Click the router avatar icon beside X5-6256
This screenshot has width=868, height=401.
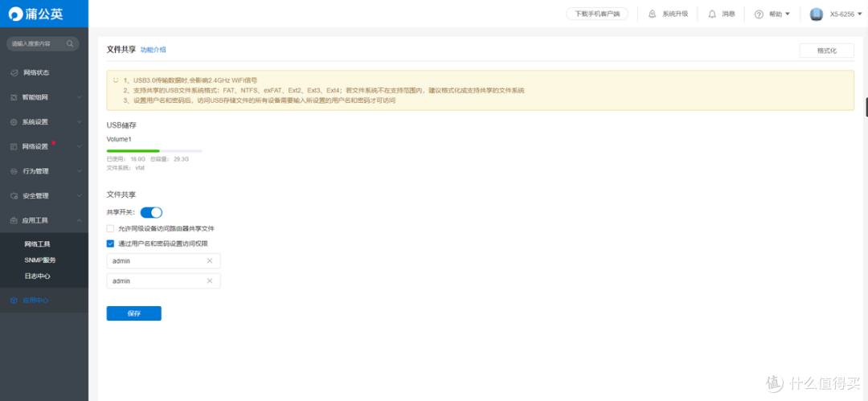pos(817,14)
